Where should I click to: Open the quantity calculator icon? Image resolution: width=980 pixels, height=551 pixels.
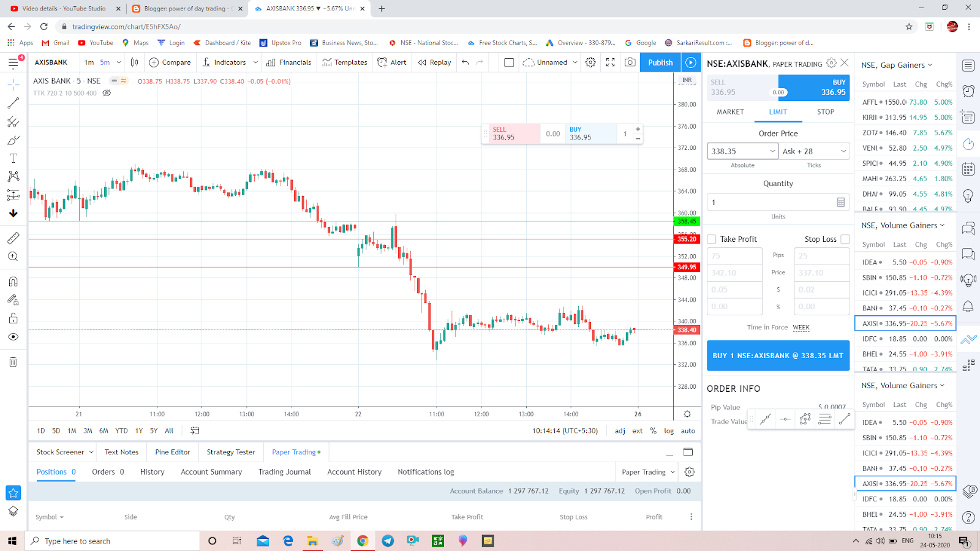point(841,203)
